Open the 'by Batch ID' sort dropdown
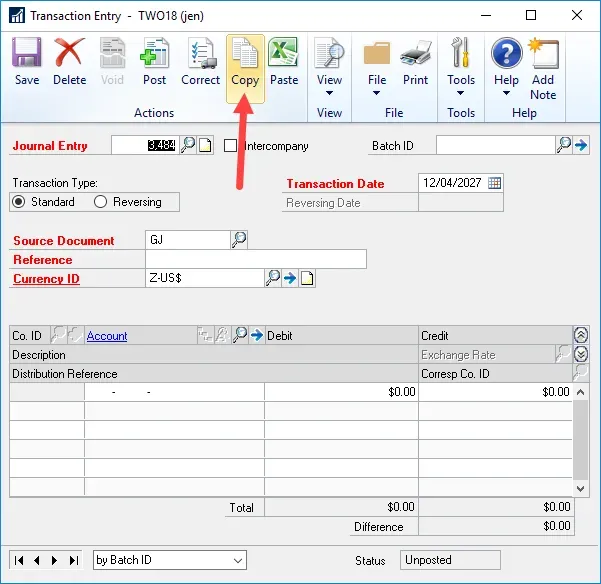This screenshot has height=584, width=601. tap(237, 560)
